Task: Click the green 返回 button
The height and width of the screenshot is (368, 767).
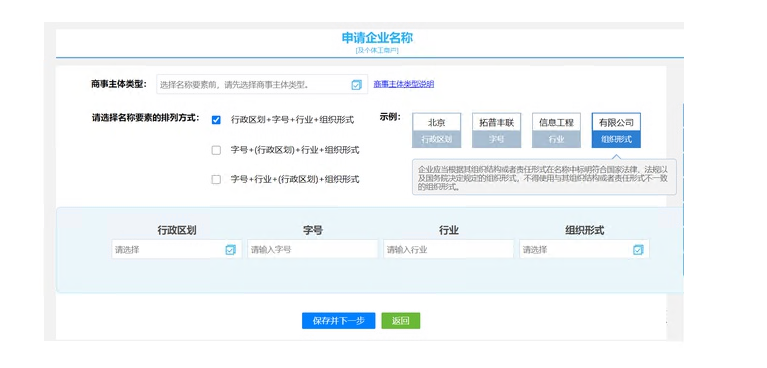Action: coord(401,321)
